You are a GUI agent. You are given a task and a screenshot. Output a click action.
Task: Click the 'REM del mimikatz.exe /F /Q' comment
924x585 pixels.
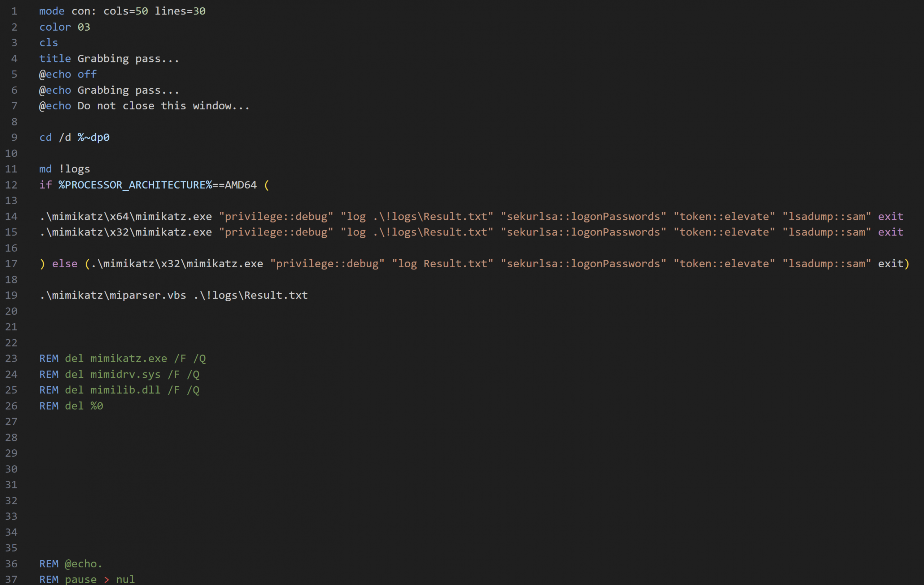122,359
